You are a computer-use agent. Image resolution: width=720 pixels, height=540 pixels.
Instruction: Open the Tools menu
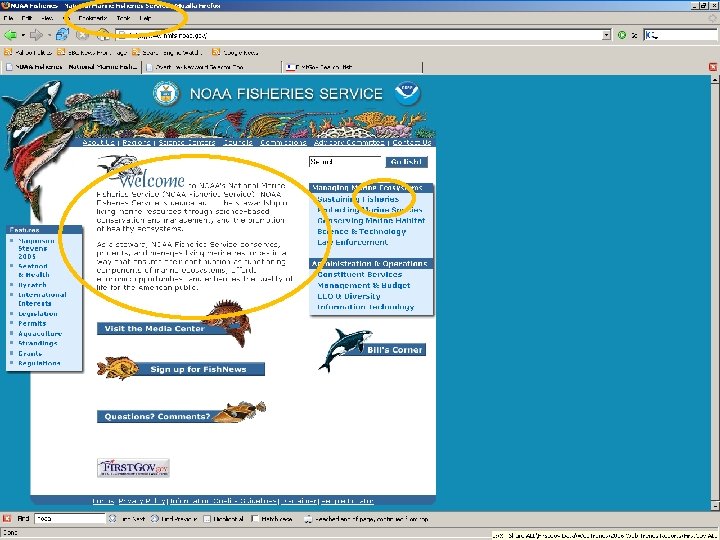point(123,18)
